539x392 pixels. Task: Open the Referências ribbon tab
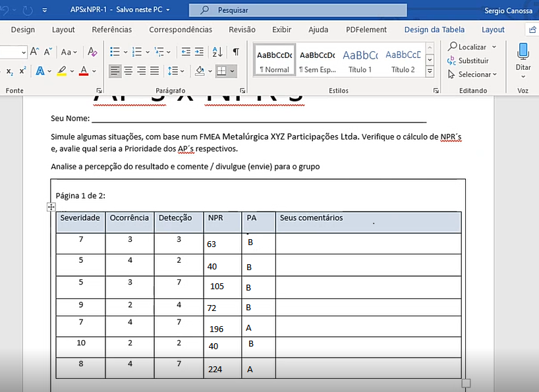tap(111, 30)
